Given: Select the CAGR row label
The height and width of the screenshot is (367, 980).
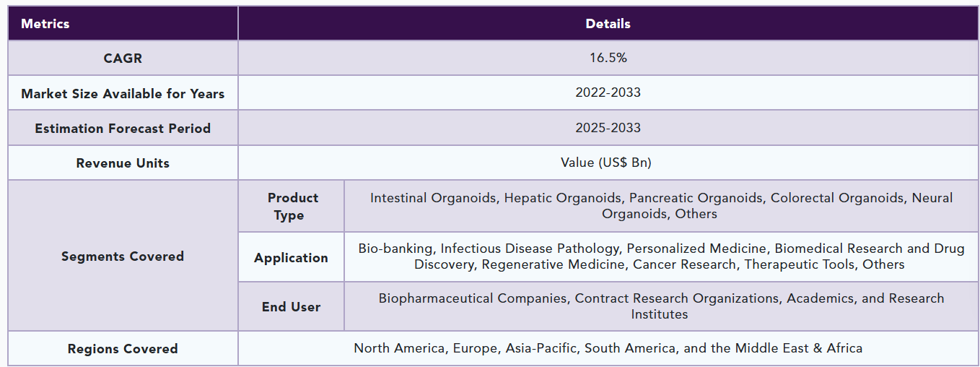Looking at the screenshot, I should point(123,59).
